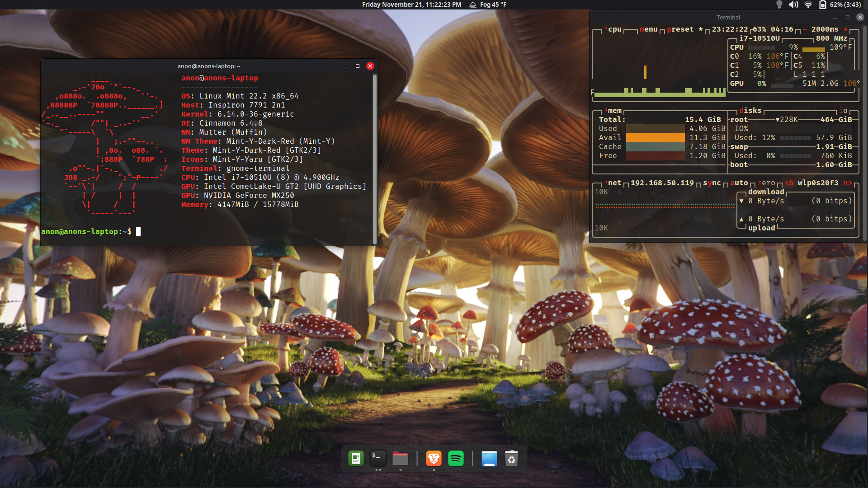Screen dimensions: 868x488
Task: Open the Trash in the dock
Action: (511, 459)
